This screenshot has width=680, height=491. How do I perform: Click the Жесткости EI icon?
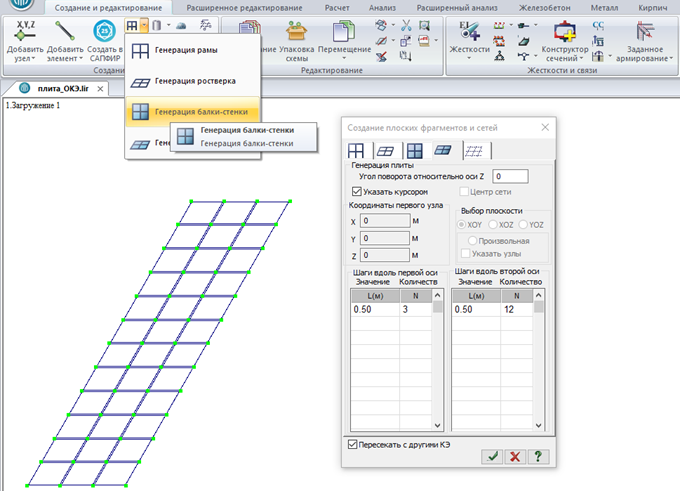click(469, 32)
